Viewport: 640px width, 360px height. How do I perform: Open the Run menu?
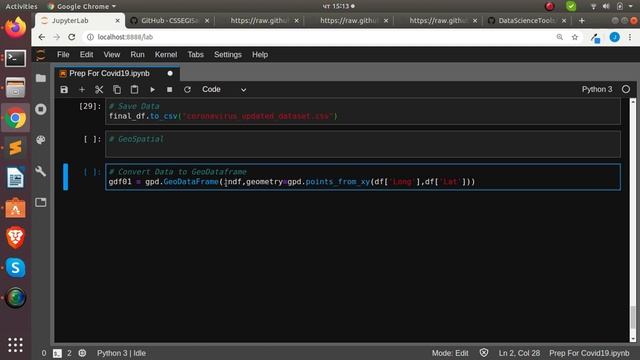137,55
